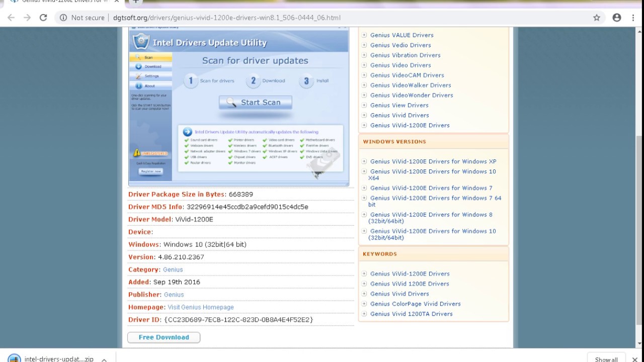644x362 pixels.
Task: Open Genius VALUE Drivers link
Action: pyautogui.click(x=402, y=35)
